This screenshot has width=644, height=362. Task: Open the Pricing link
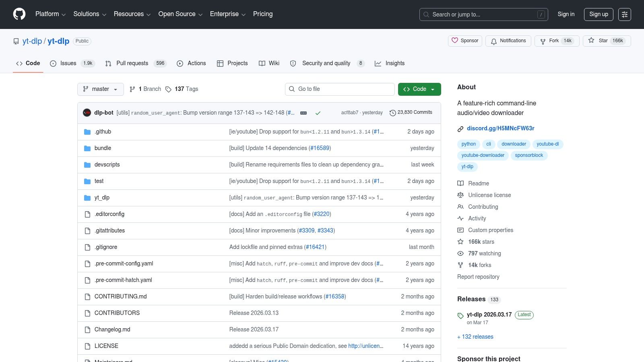tap(263, 14)
